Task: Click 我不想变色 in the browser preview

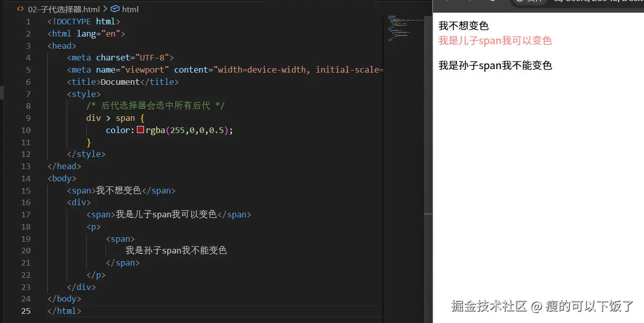Action: coord(463,25)
